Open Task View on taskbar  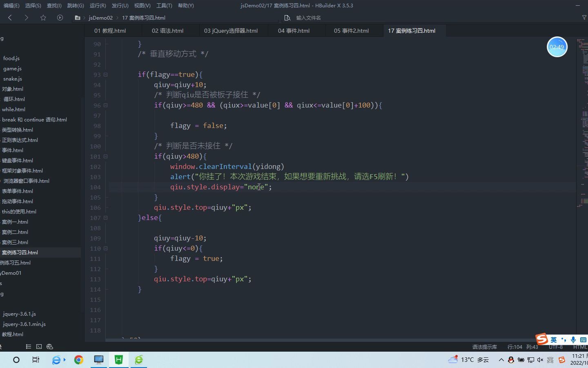(36, 360)
